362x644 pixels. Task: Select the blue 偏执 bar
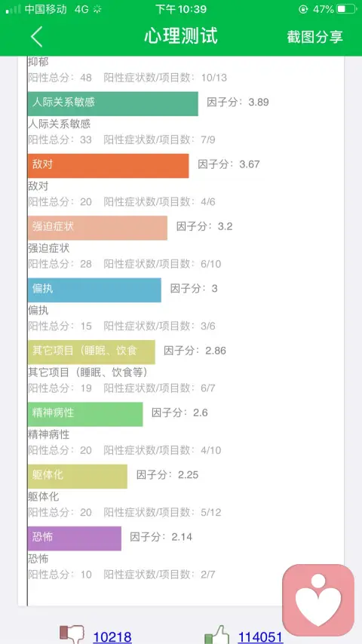click(x=94, y=290)
